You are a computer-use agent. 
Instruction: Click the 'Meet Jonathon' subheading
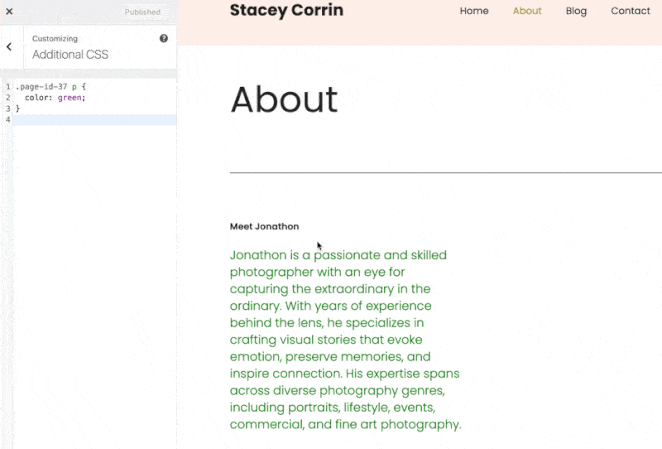click(264, 226)
